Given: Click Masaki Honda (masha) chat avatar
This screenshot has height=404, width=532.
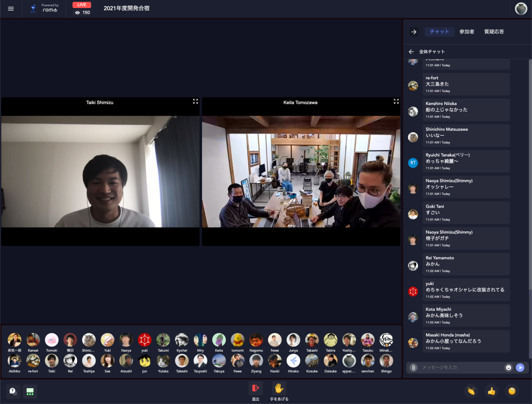Looking at the screenshot, I should pos(413,343).
